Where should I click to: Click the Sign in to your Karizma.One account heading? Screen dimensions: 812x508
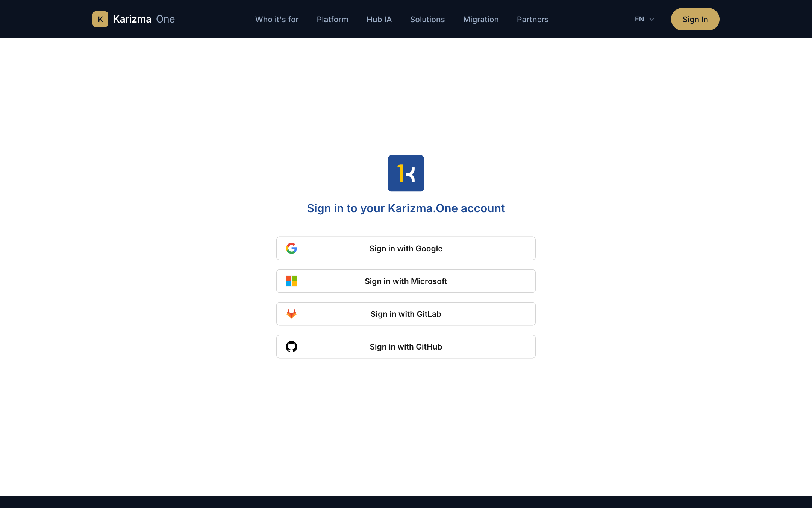click(x=406, y=208)
